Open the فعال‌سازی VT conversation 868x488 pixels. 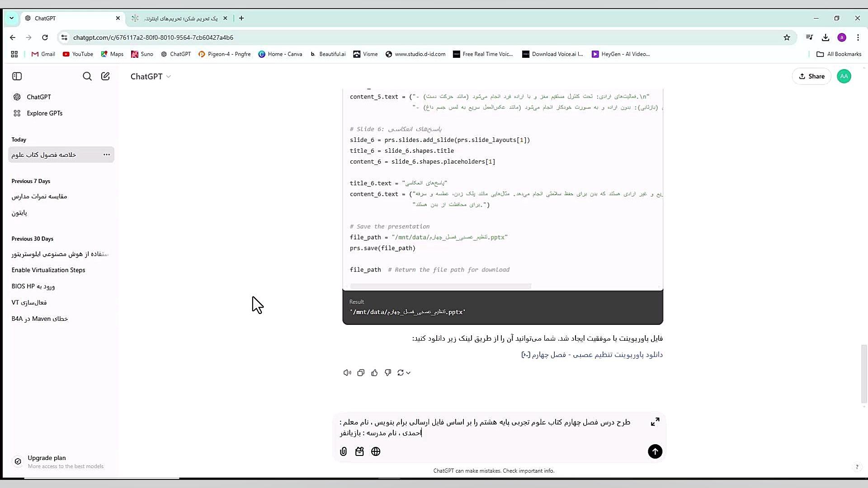29,303
